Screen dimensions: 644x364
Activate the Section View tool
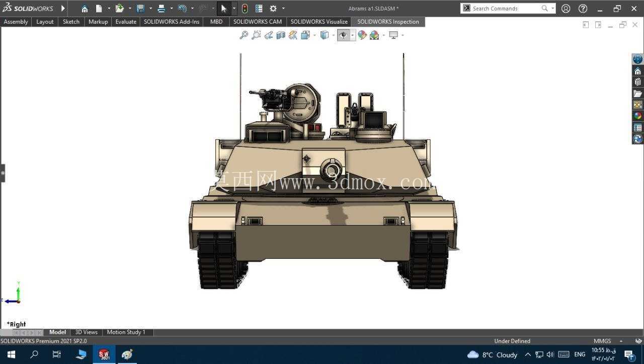(281, 35)
